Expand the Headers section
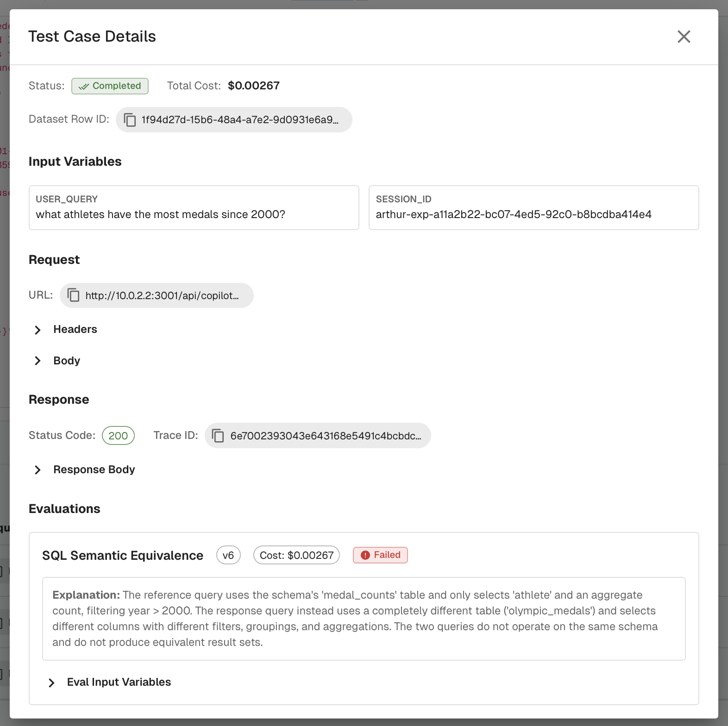This screenshot has width=728, height=726. pyautogui.click(x=65, y=330)
